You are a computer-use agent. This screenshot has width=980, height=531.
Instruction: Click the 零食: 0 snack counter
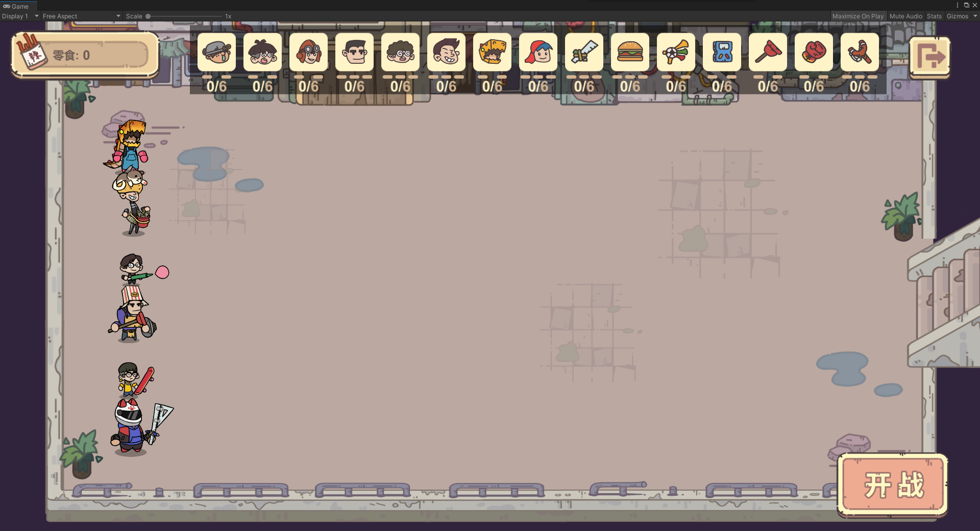point(85,55)
